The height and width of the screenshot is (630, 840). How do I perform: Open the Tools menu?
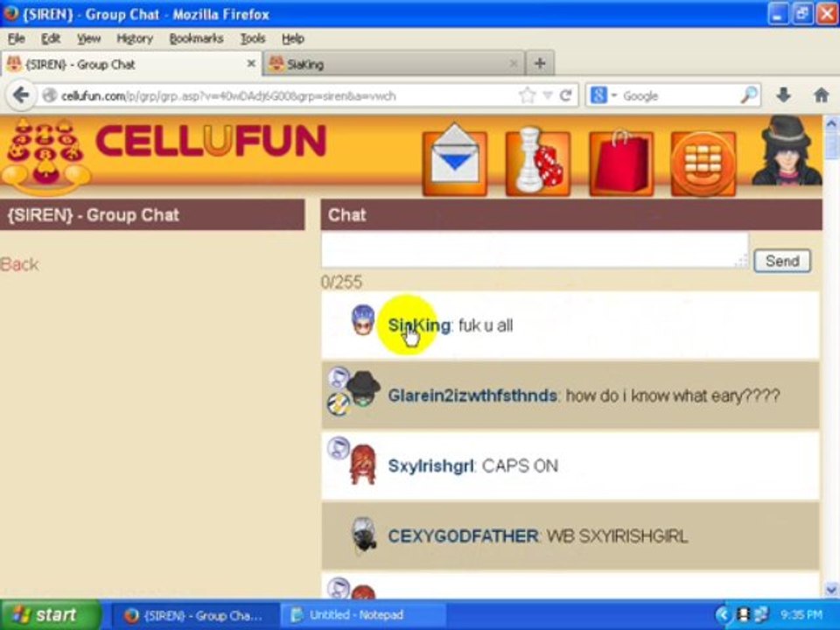click(252, 38)
